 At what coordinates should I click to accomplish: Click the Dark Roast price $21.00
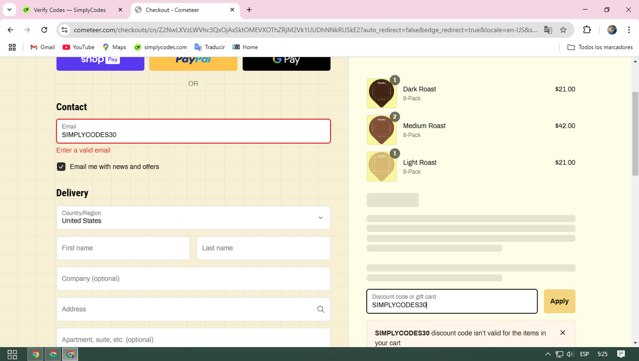click(x=565, y=89)
